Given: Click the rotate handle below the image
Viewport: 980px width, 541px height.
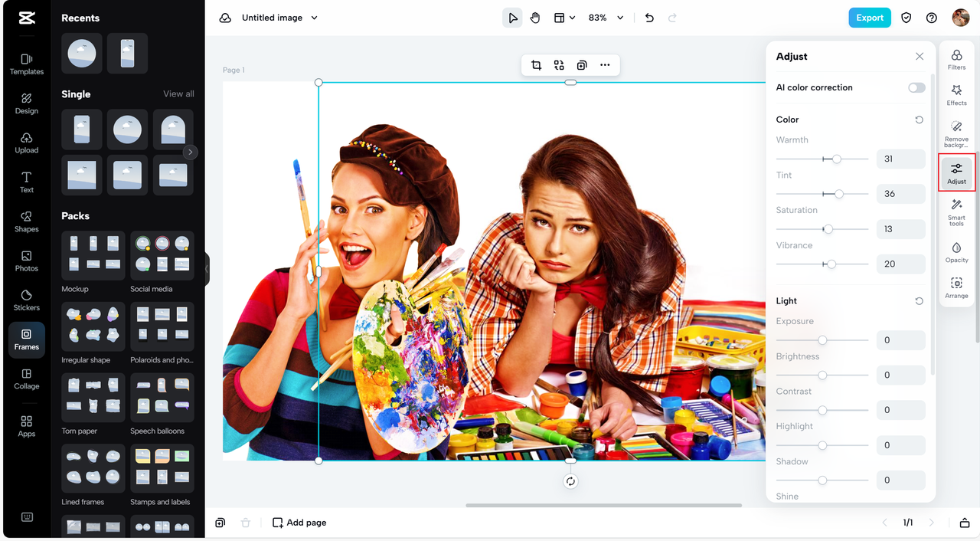Looking at the screenshot, I should click(570, 481).
